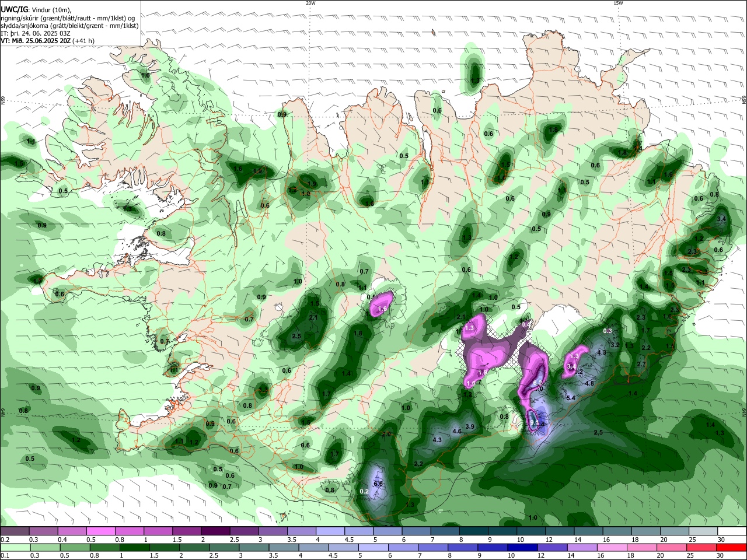The height and width of the screenshot is (560, 747).
Task: Click the red swatch at the rain legend's end
Action: (x=732, y=548)
